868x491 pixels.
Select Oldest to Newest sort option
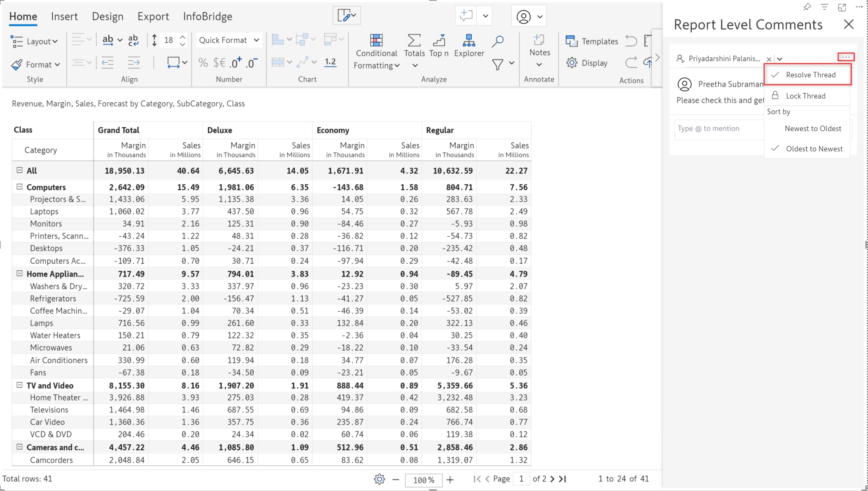pyautogui.click(x=814, y=149)
